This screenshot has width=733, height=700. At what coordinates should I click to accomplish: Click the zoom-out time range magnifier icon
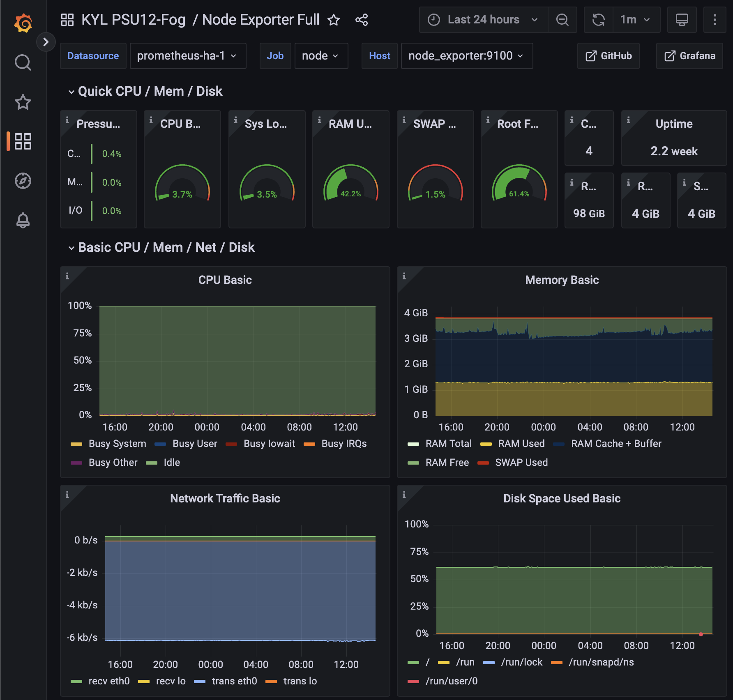click(562, 20)
